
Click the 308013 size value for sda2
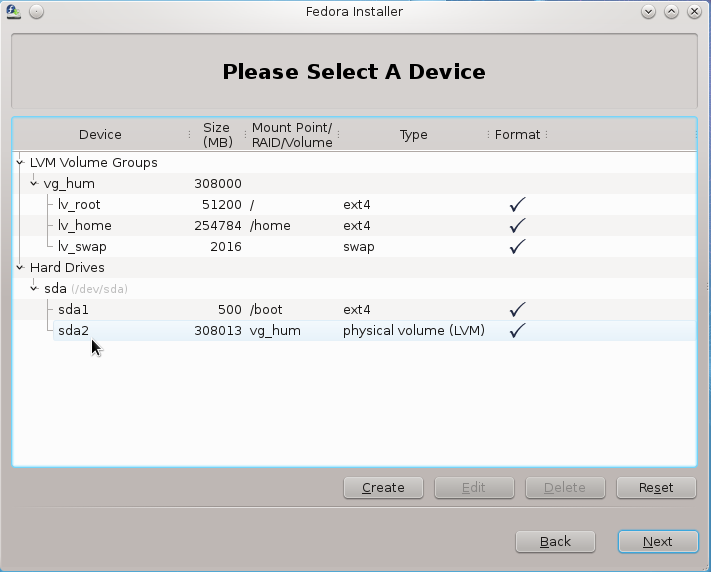218,331
